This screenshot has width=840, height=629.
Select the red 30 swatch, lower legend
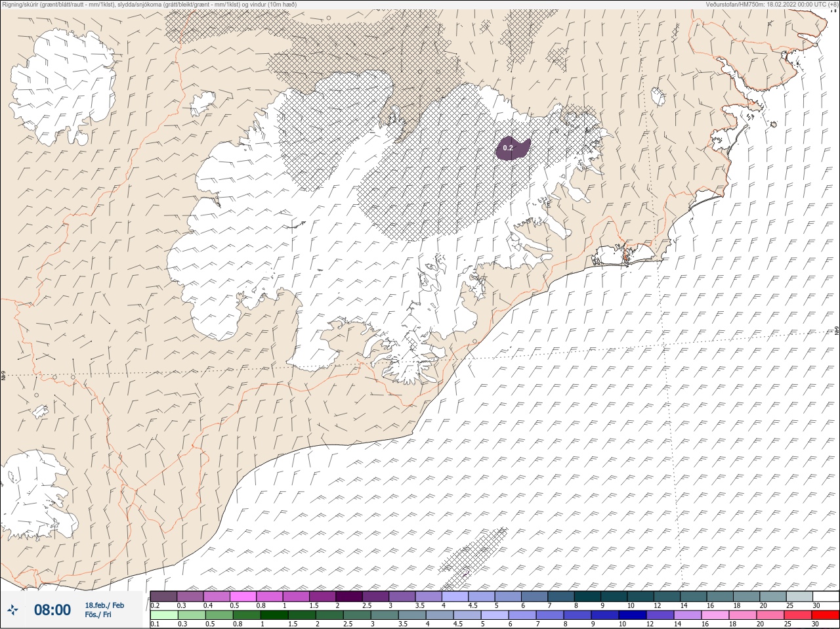point(826,615)
